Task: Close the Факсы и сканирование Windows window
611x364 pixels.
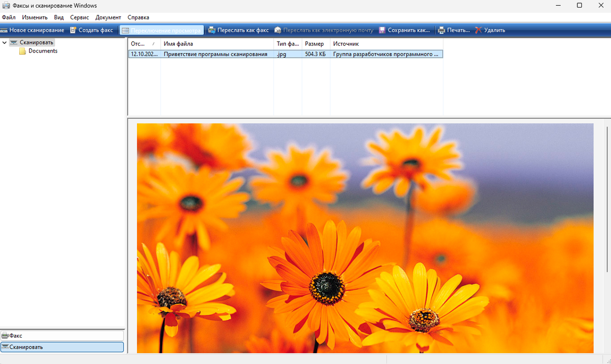Action: pos(601,6)
